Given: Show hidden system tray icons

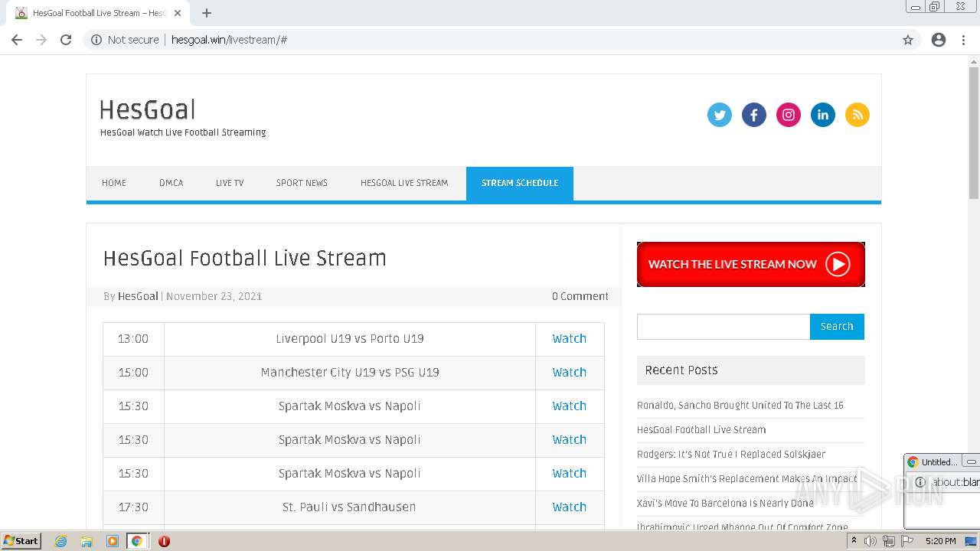Looking at the screenshot, I should tap(854, 541).
